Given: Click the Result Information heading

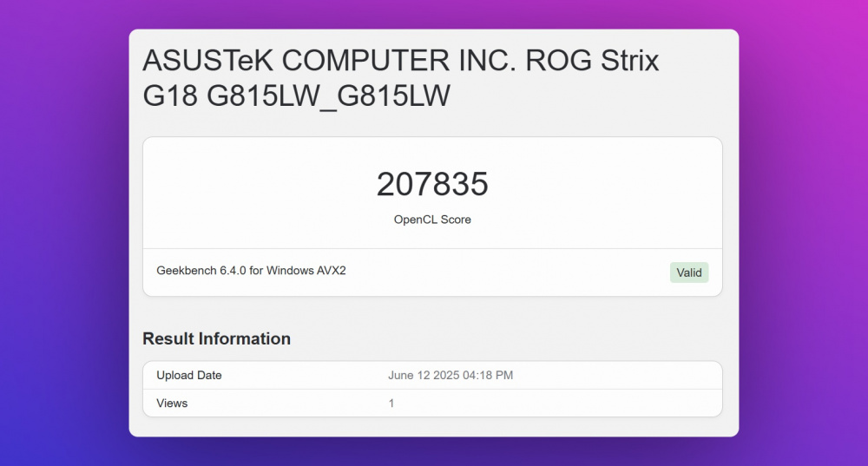Looking at the screenshot, I should point(216,338).
